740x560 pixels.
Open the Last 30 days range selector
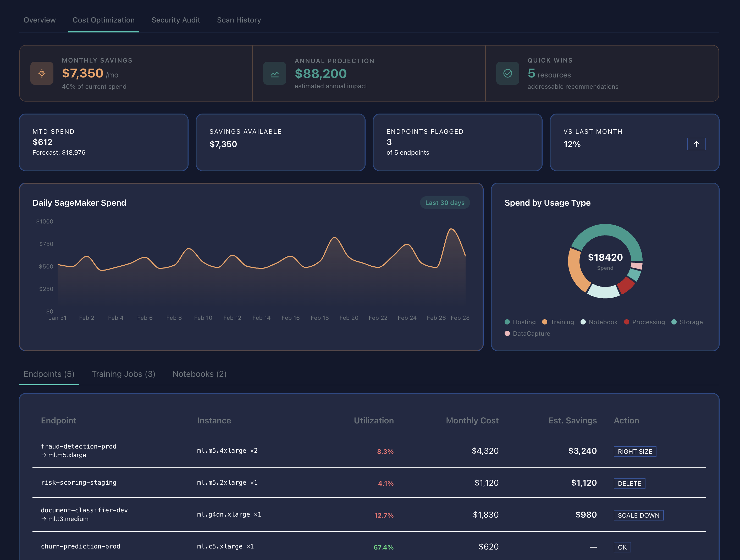pos(445,203)
